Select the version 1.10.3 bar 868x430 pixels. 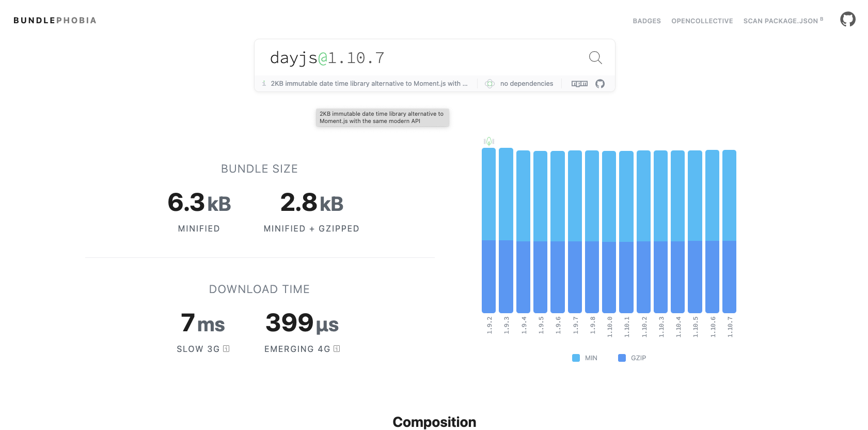point(660,232)
